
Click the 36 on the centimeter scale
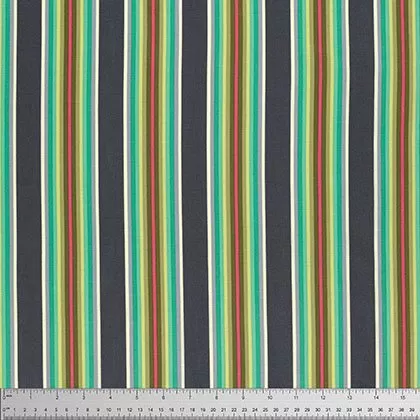tap(380, 410)
